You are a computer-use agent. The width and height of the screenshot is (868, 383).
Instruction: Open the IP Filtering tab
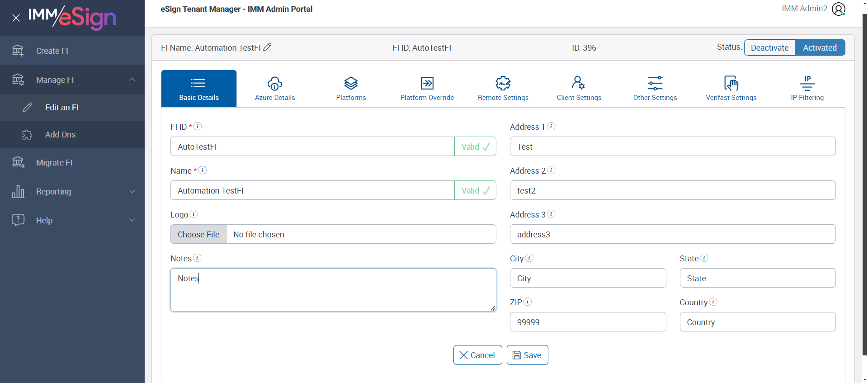(x=807, y=89)
